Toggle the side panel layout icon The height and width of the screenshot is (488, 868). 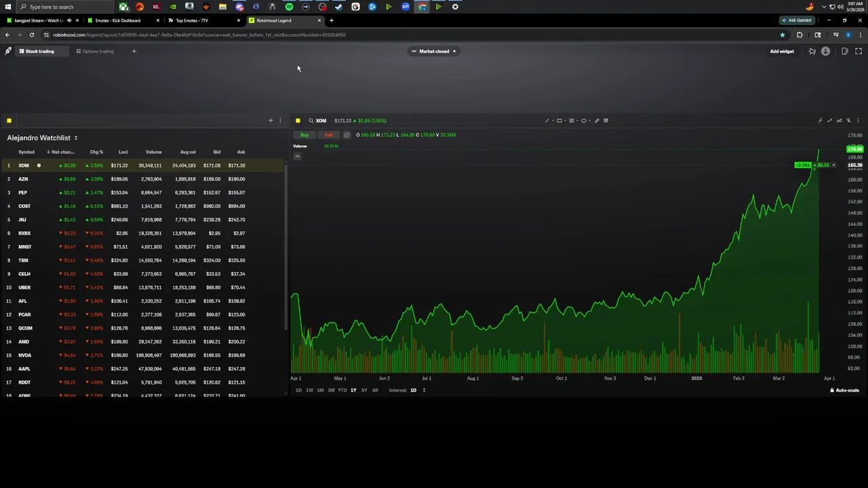[x=845, y=51]
